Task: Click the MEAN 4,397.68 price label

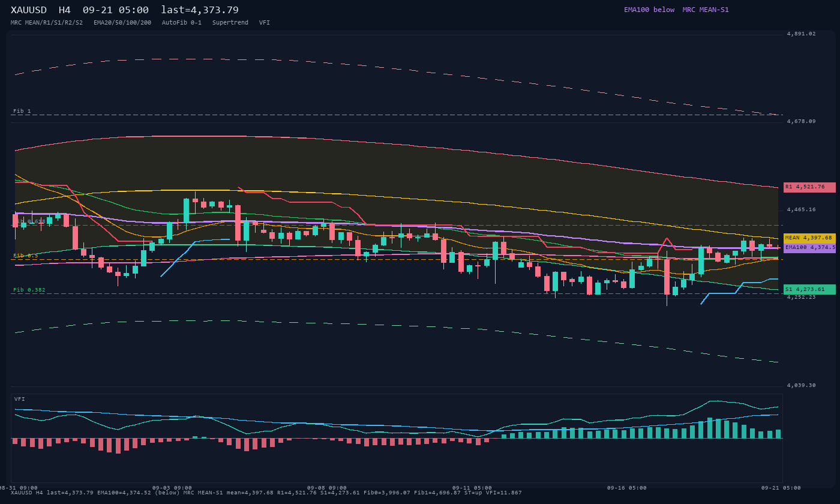Action: coord(809,238)
